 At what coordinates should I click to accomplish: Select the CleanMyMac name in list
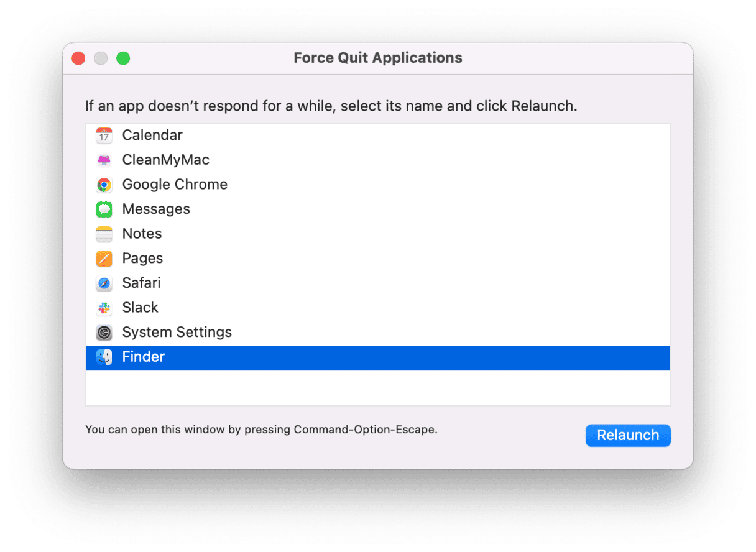tap(165, 160)
